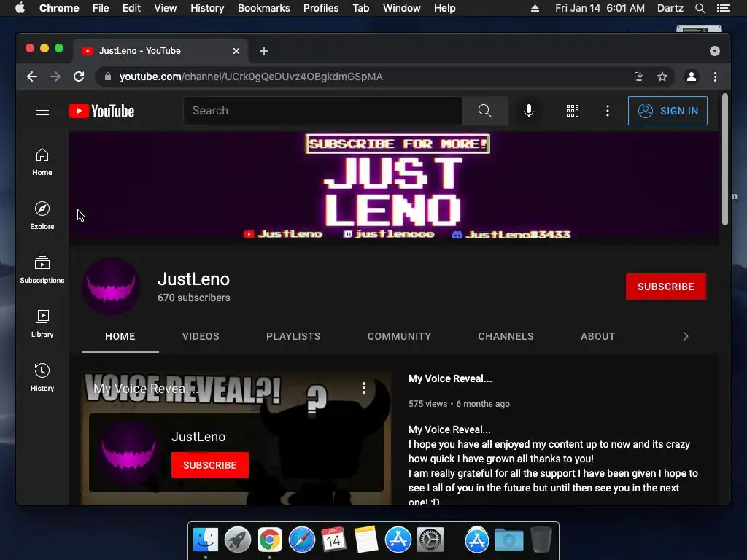Click SUBSCRIBE on the video overlay card

[209, 465]
